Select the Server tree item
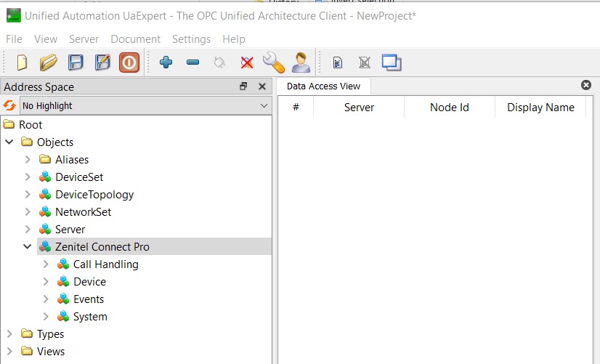The height and width of the screenshot is (364, 600). point(70,230)
